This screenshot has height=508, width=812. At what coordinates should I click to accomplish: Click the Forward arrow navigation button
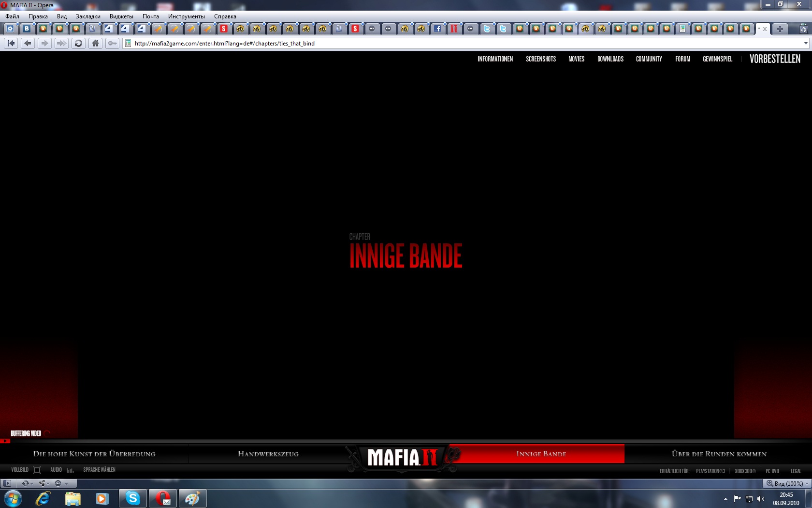tap(44, 44)
